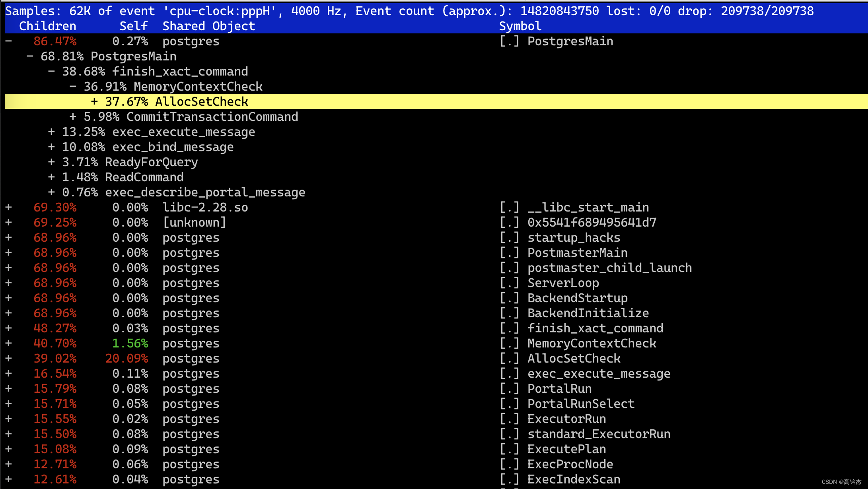Expand the ExecutePlan 15.08% row
Screen dimensions: 868x489
[8, 449]
